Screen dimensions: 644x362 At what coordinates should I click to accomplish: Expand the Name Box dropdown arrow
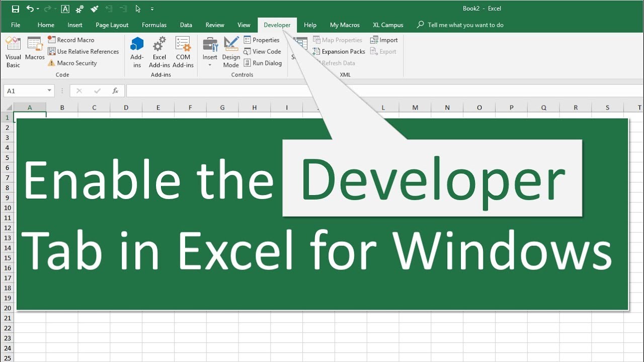[49, 91]
